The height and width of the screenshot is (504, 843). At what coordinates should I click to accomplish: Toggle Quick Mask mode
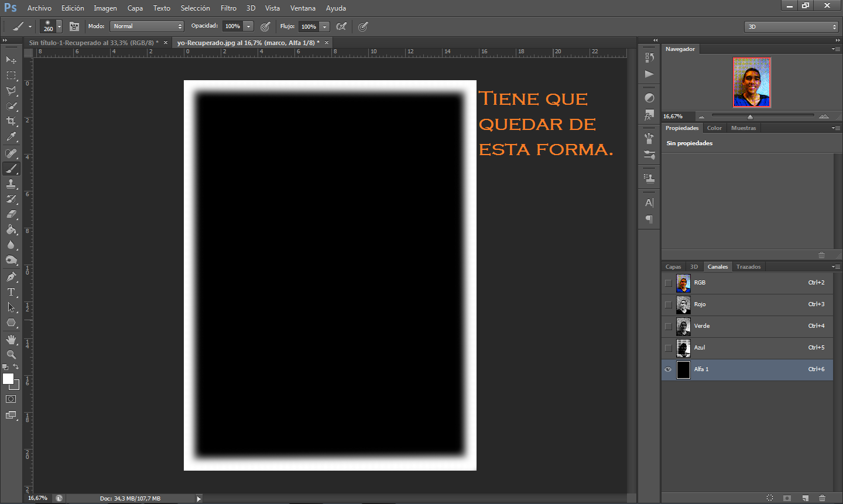coord(11,399)
